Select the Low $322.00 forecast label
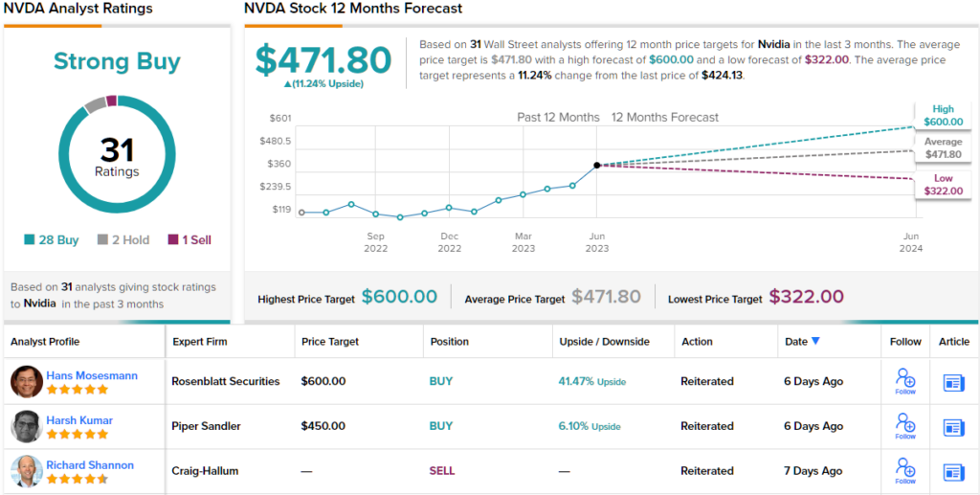This screenshot has height=495, width=980. pos(943,185)
